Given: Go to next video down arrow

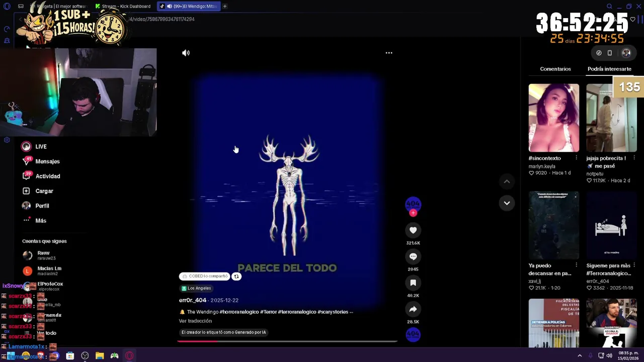Looking at the screenshot, I should click(x=507, y=203).
